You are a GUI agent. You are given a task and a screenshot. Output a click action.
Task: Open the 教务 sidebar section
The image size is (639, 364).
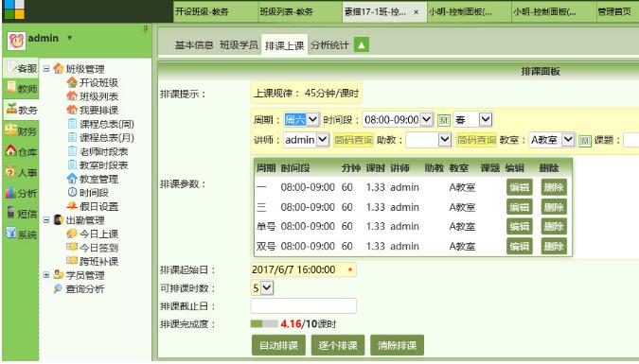(x=21, y=110)
